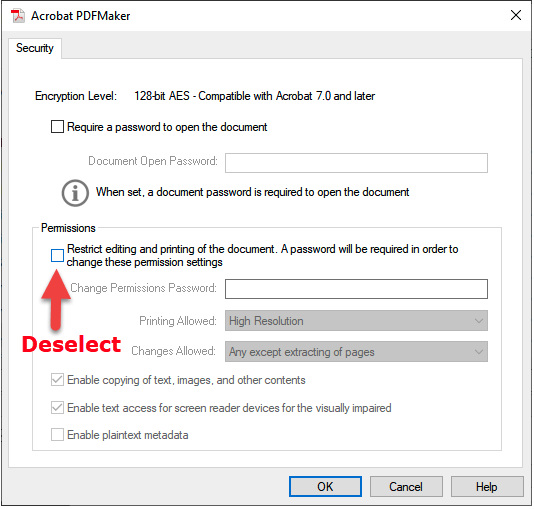Image resolution: width=534 pixels, height=509 pixels.
Task: Open the Printing Allowed dropdown
Action: coord(356,320)
